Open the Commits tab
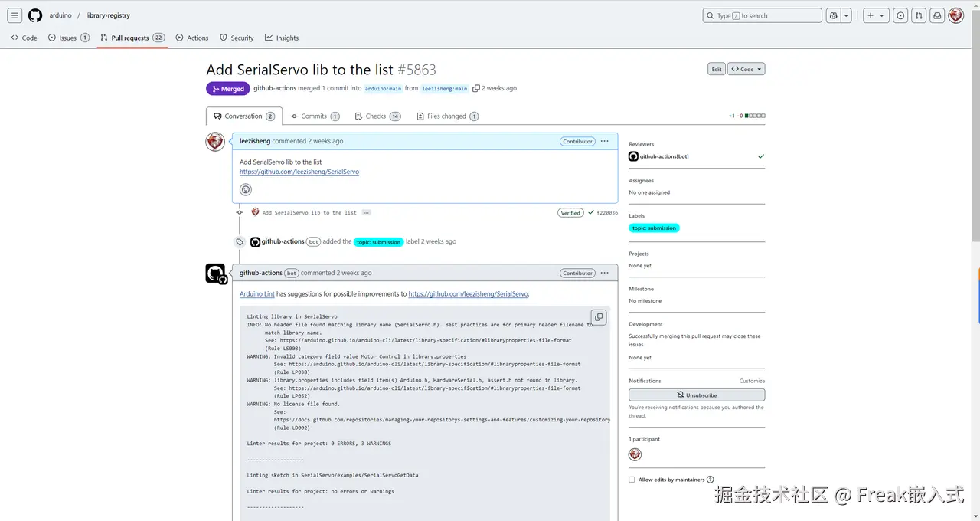Screen dimensions: 980x521 click(315, 116)
